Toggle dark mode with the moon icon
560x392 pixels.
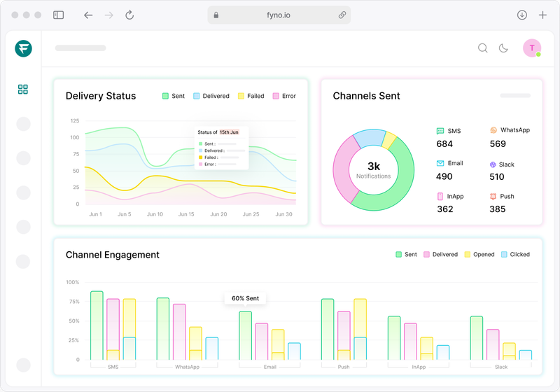(503, 48)
